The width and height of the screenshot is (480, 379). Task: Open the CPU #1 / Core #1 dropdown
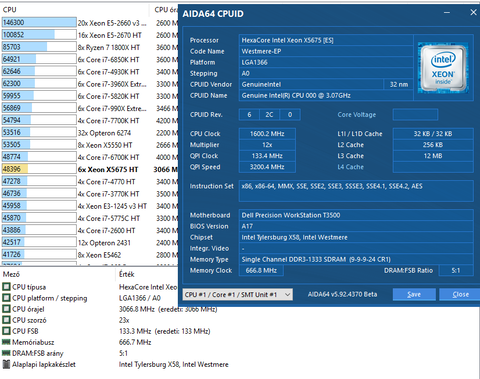238,294
